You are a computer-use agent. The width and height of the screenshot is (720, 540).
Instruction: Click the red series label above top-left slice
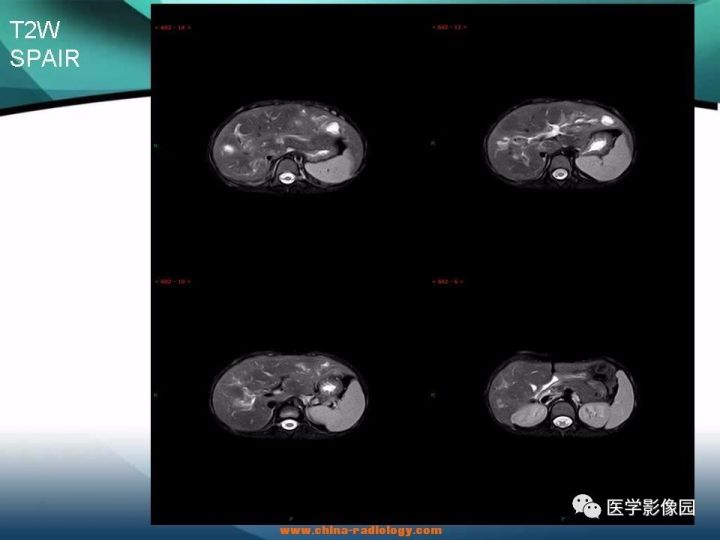point(173,28)
